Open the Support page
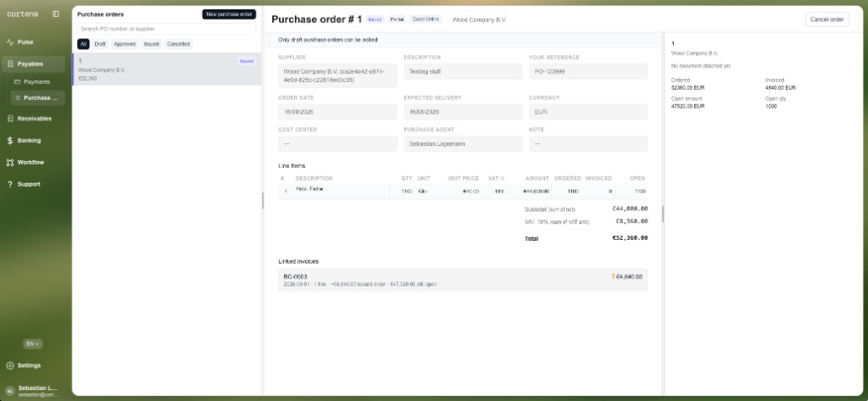868x401 pixels. click(x=33, y=185)
